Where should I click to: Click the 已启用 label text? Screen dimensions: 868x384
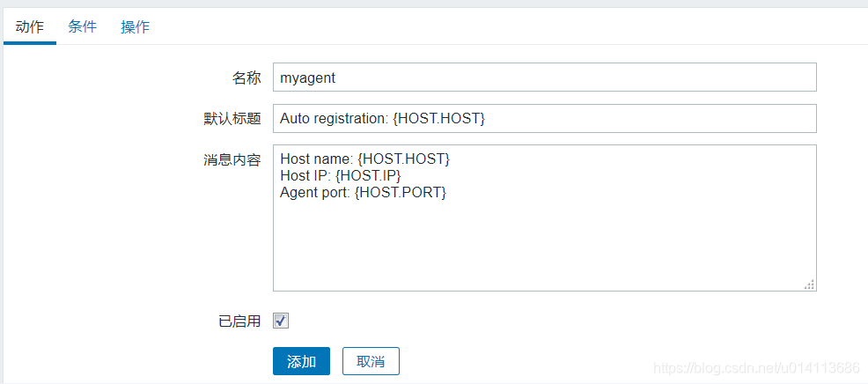(239, 321)
